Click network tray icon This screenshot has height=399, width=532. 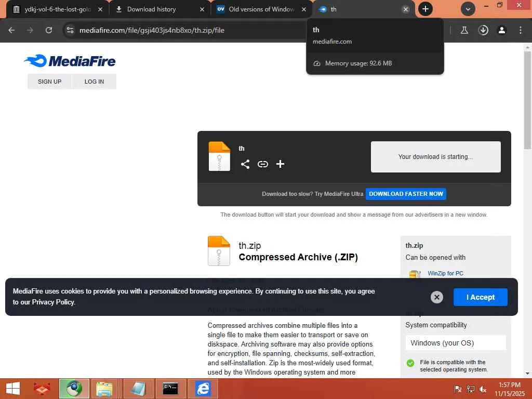471,389
